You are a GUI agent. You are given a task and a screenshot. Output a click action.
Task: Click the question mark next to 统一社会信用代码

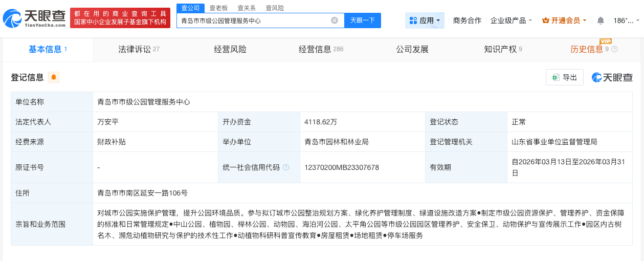point(286,167)
